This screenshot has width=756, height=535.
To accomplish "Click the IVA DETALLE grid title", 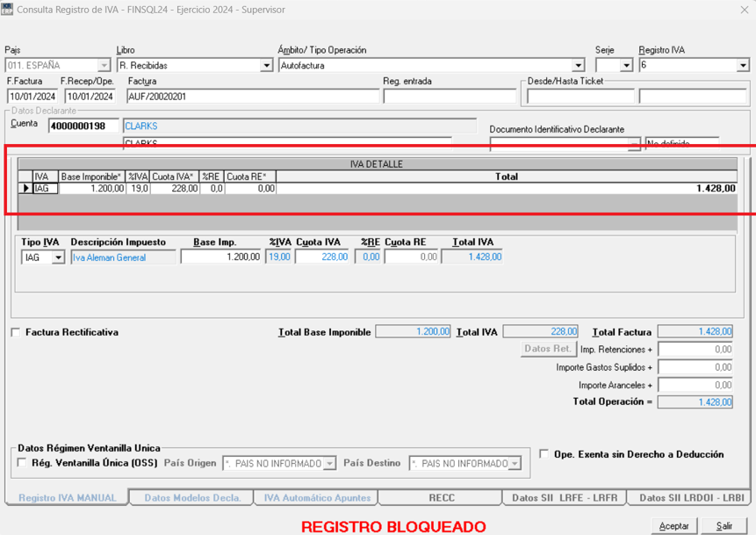I will tap(377, 164).
